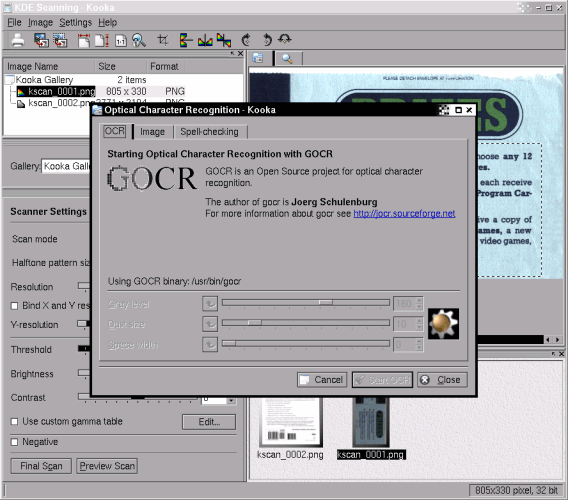Screen dimensions: 568x500
Task: Open the File menu
Action: [x=14, y=22]
